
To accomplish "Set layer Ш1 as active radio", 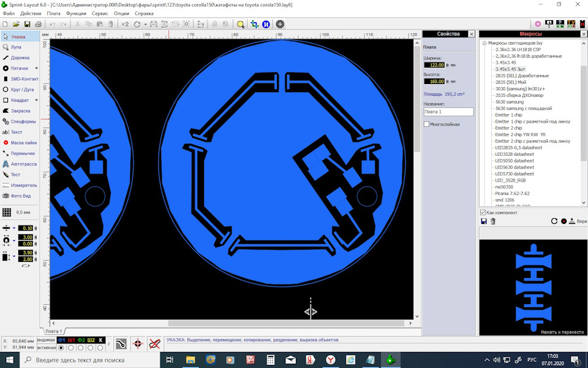I will click(x=71, y=348).
